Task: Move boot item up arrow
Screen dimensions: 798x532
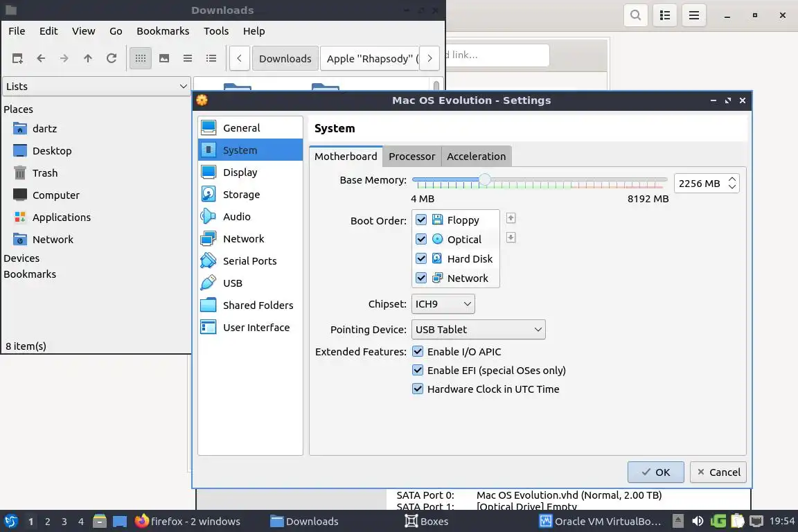Action: pos(511,218)
